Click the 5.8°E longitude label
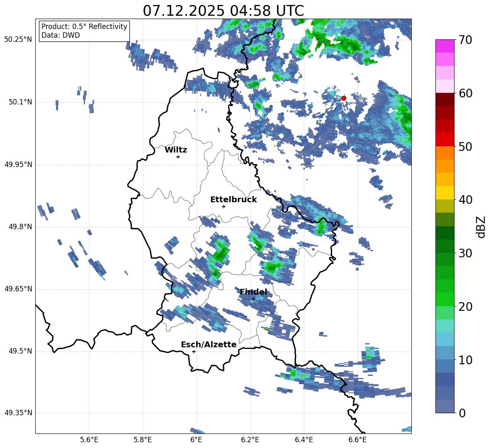 [x=143, y=440]
